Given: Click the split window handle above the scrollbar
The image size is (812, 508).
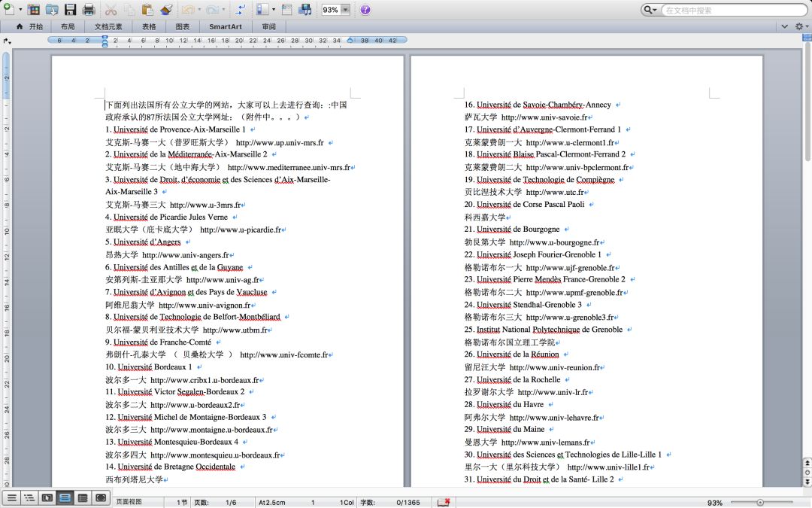Looking at the screenshot, I should [x=806, y=38].
